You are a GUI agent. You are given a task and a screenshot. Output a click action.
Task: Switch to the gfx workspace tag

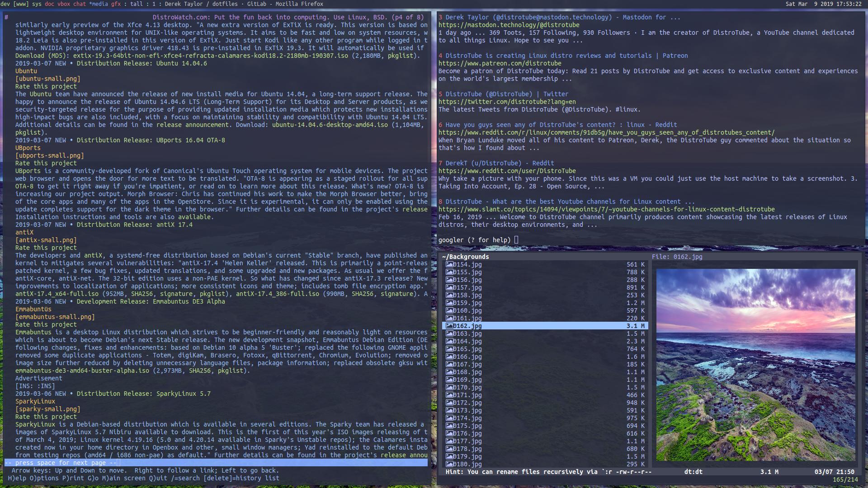[116, 4]
